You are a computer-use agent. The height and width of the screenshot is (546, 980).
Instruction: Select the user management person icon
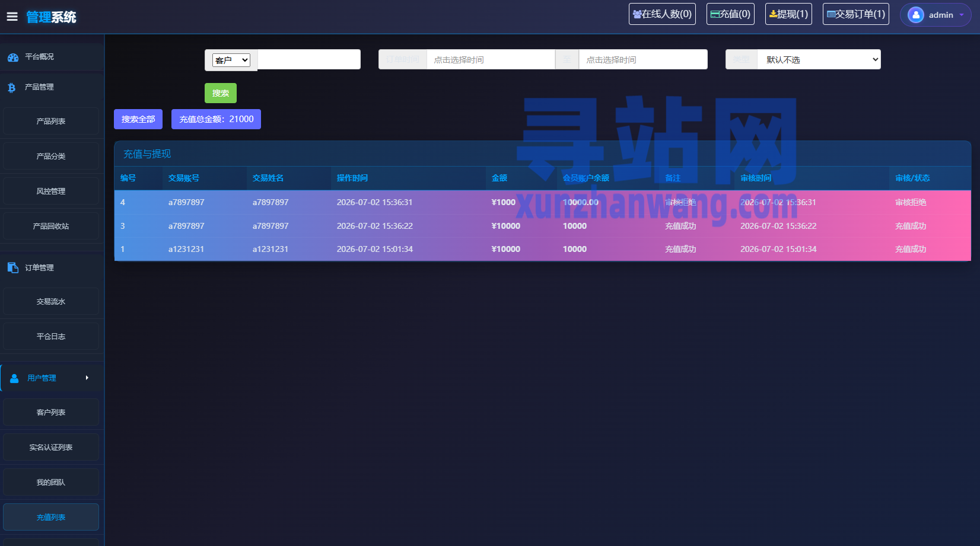[14, 378]
